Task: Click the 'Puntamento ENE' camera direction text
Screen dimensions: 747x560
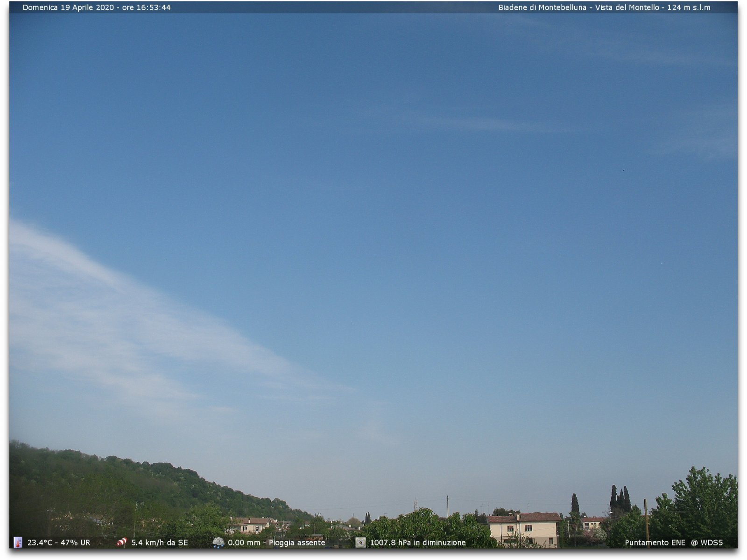Action: pos(655,542)
